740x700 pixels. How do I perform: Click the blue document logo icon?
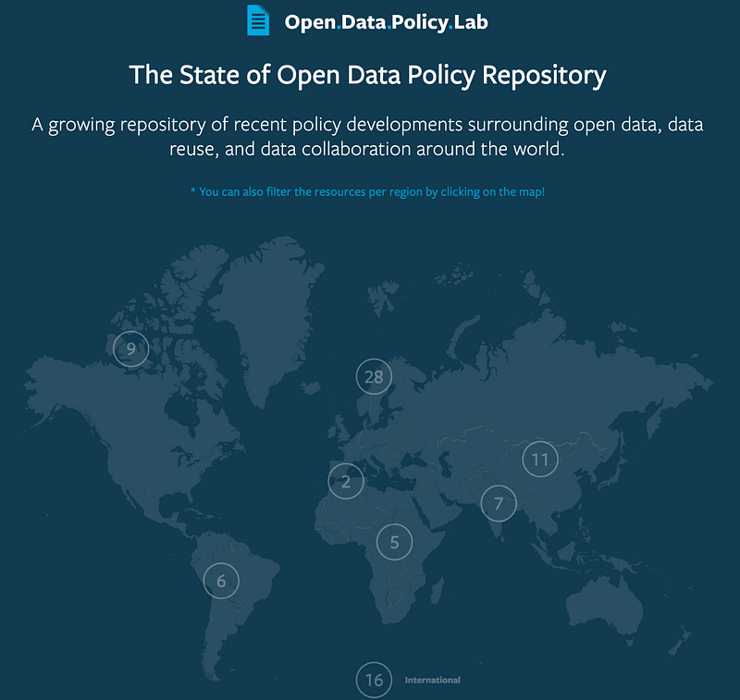pyautogui.click(x=258, y=20)
